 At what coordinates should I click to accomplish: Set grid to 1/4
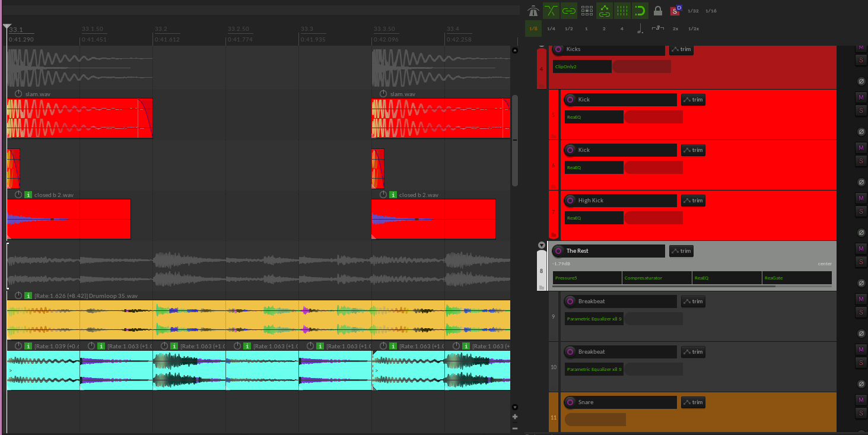click(x=551, y=28)
